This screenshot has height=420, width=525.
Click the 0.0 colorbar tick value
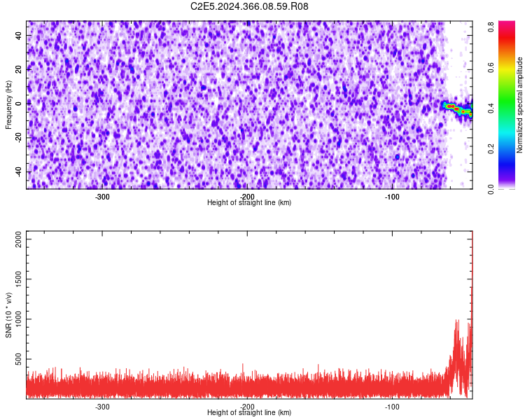[491, 189]
